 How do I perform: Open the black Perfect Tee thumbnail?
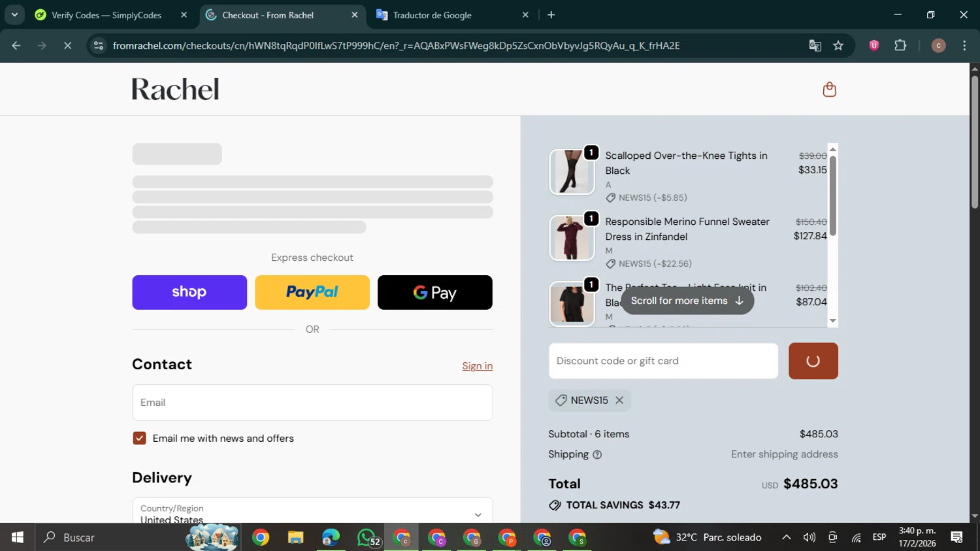click(572, 303)
